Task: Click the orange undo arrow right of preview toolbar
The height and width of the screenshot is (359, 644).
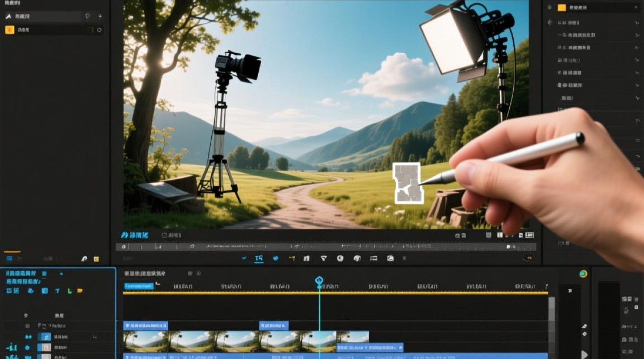Action: click(529, 258)
